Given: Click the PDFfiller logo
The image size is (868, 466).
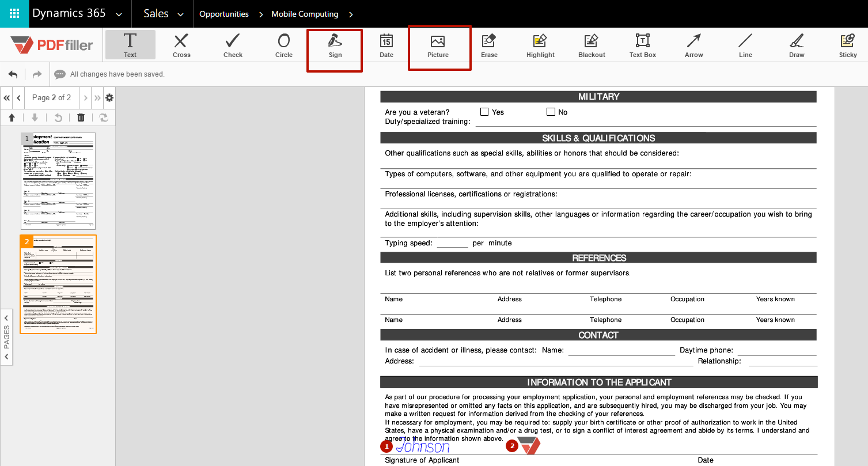Looking at the screenshot, I should pyautogui.click(x=52, y=44).
